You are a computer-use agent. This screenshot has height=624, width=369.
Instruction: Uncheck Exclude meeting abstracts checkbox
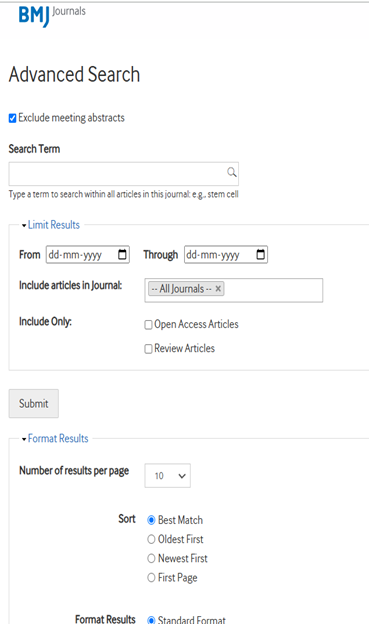[x=13, y=118]
